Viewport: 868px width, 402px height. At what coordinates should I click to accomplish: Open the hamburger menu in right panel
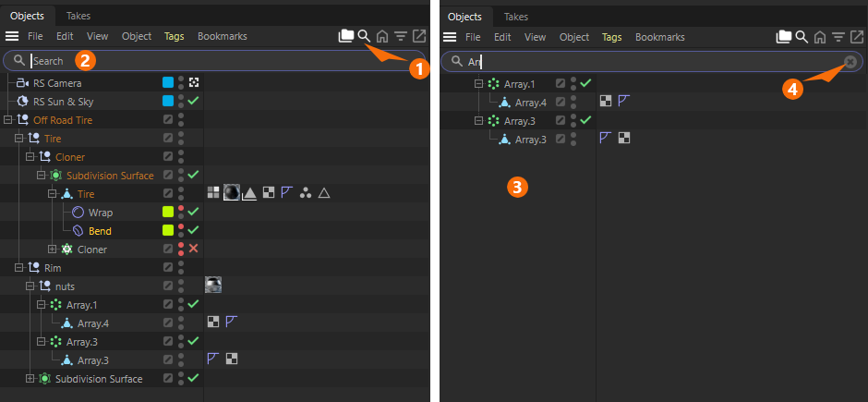450,37
